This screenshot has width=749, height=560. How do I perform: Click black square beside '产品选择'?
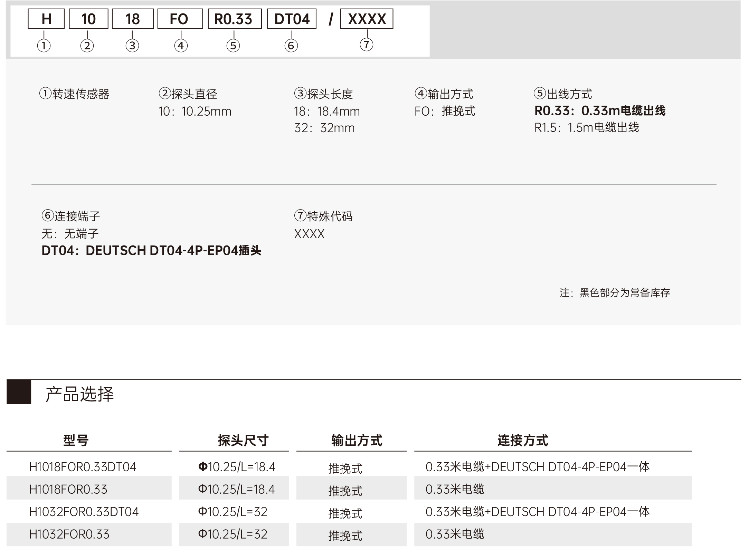(19, 392)
